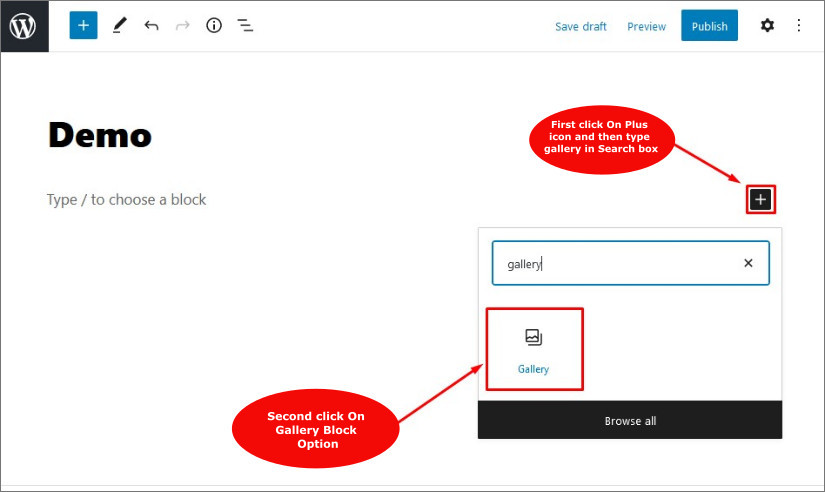Screen dimensions: 825x492
Task: Open the list view outline icon
Action: click(x=245, y=26)
